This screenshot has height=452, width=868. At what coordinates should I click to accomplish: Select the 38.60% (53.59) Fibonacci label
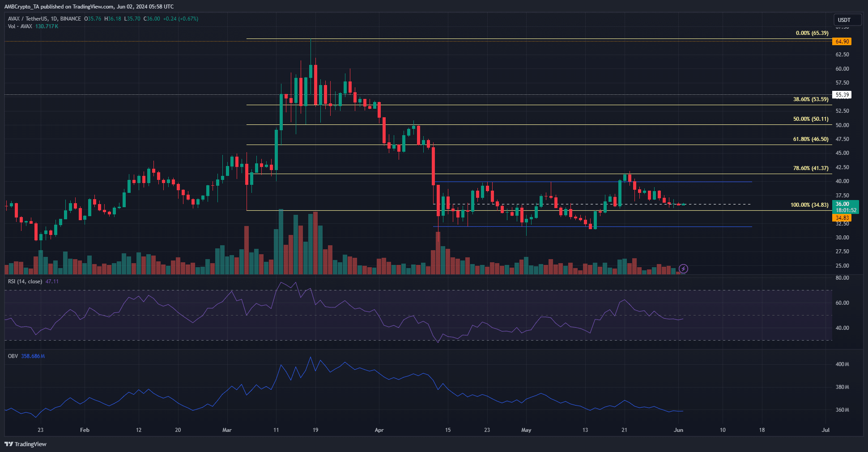coord(811,99)
